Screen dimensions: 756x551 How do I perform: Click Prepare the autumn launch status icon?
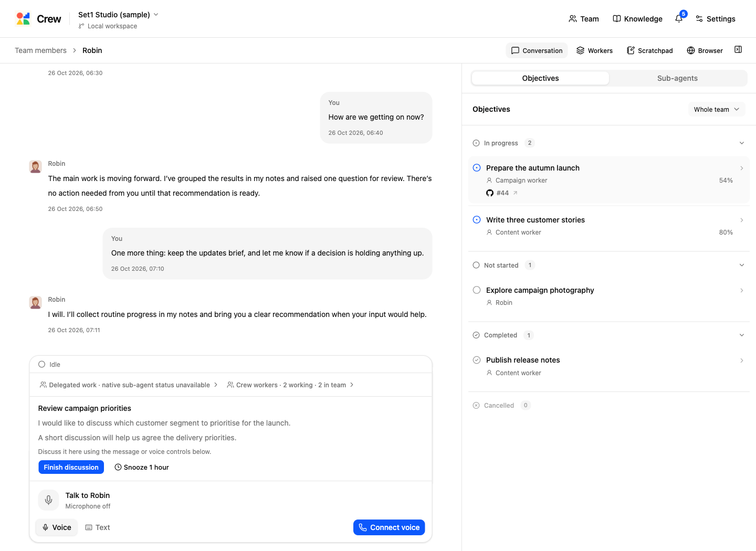[x=477, y=168]
